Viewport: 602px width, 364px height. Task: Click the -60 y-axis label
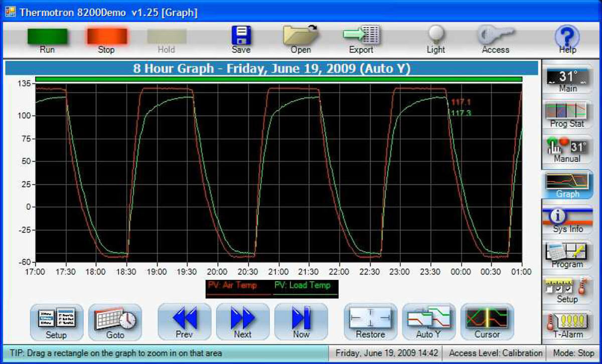pyautogui.click(x=24, y=262)
